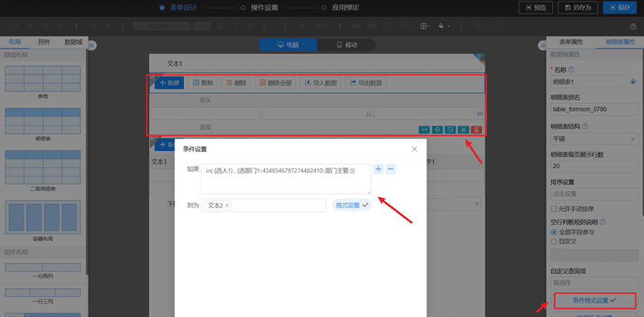The width and height of the screenshot is (644, 317).
Task: Add a condition with plus icon
Action: pyautogui.click(x=379, y=169)
